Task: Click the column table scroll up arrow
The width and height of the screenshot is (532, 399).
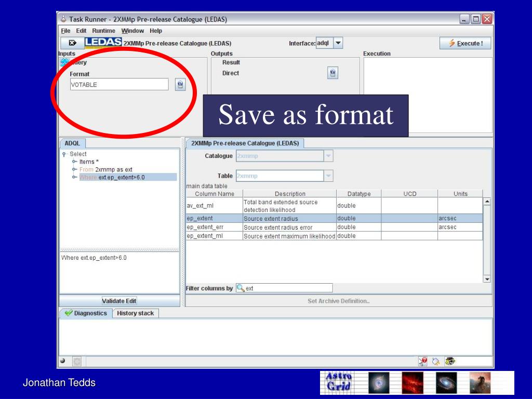Action: [x=487, y=202]
